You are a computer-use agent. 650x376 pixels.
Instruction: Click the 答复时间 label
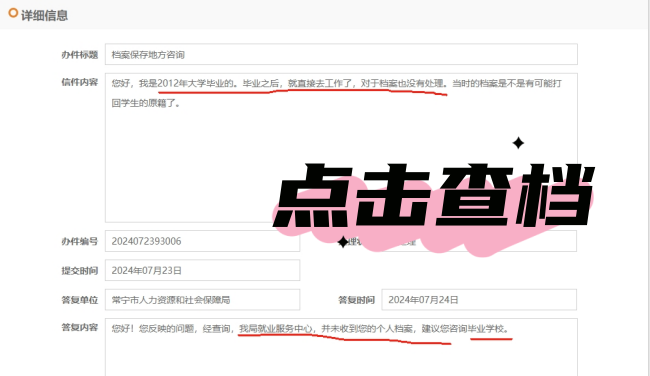coord(357,300)
